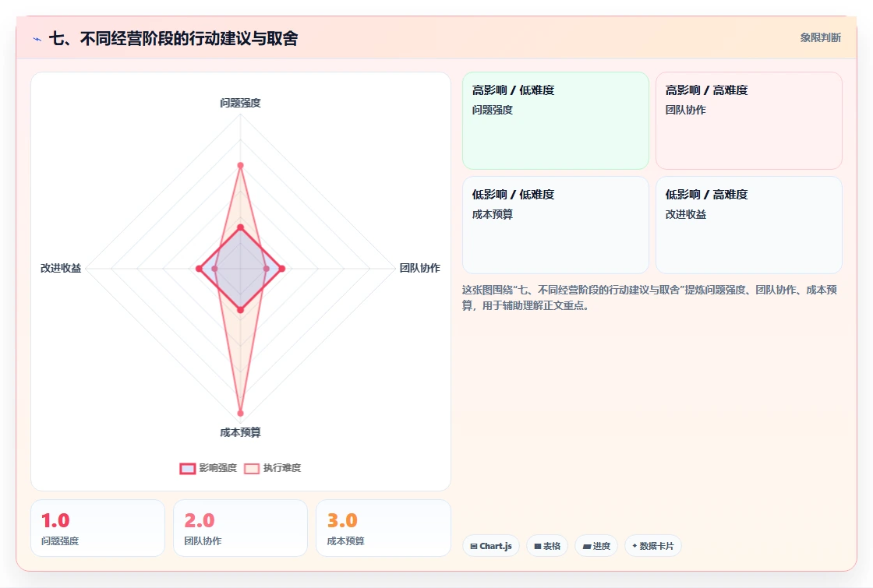Viewport: 873px width, 588px height.
Task: Click the 影响强度 data point on 团队协作 axis
Action: point(281,269)
